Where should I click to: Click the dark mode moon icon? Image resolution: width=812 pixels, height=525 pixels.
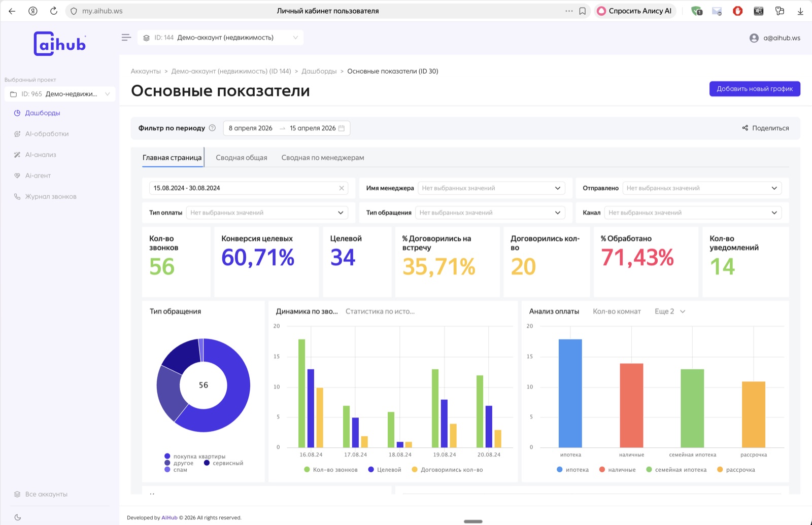coord(18,517)
